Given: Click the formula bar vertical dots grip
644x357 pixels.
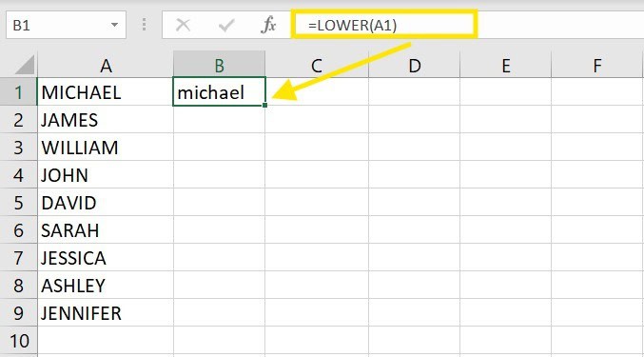Looking at the screenshot, I should 144,25.
